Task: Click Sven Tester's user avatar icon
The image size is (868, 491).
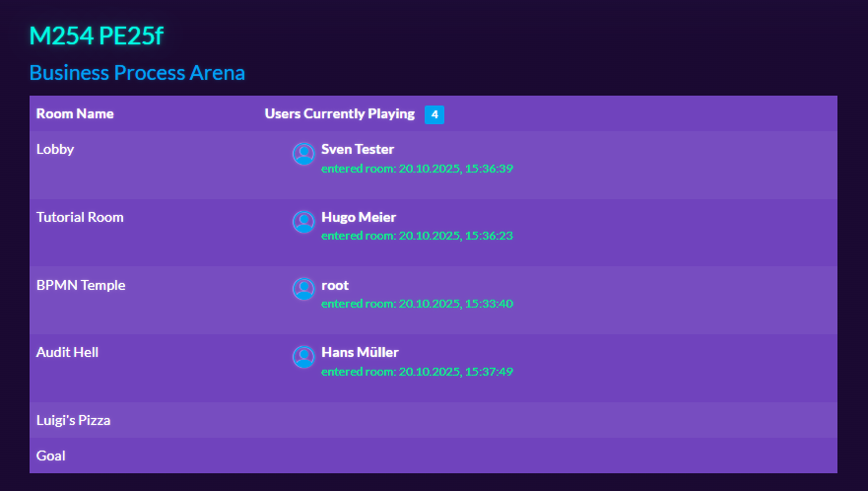Action: (x=303, y=154)
